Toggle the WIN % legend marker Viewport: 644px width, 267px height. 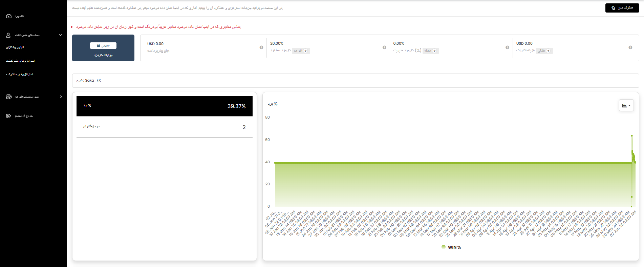click(x=444, y=247)
